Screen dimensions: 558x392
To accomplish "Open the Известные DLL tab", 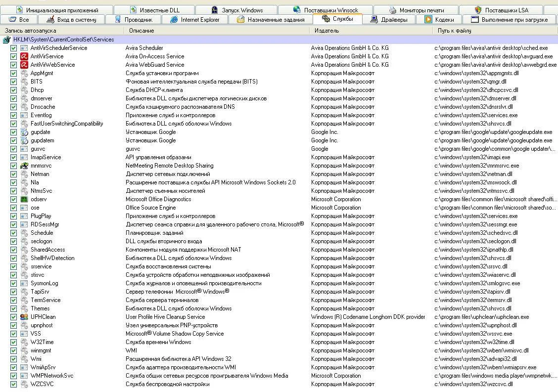I will [154, 10].
